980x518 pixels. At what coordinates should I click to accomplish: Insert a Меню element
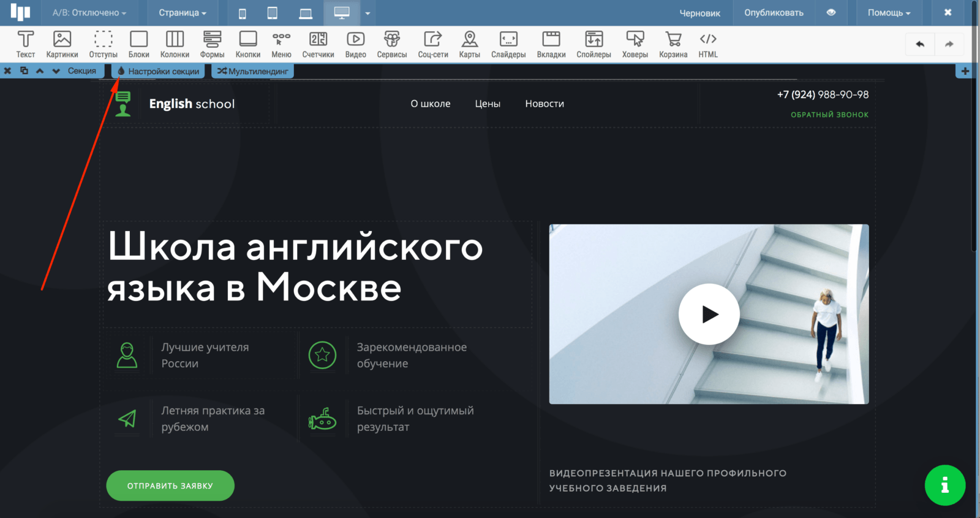coord(281,45)
